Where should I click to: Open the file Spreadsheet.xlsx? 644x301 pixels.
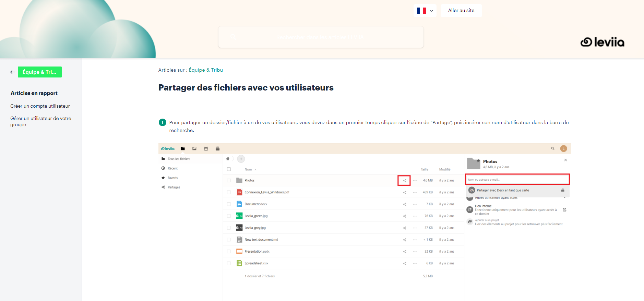tap(257, 263)
